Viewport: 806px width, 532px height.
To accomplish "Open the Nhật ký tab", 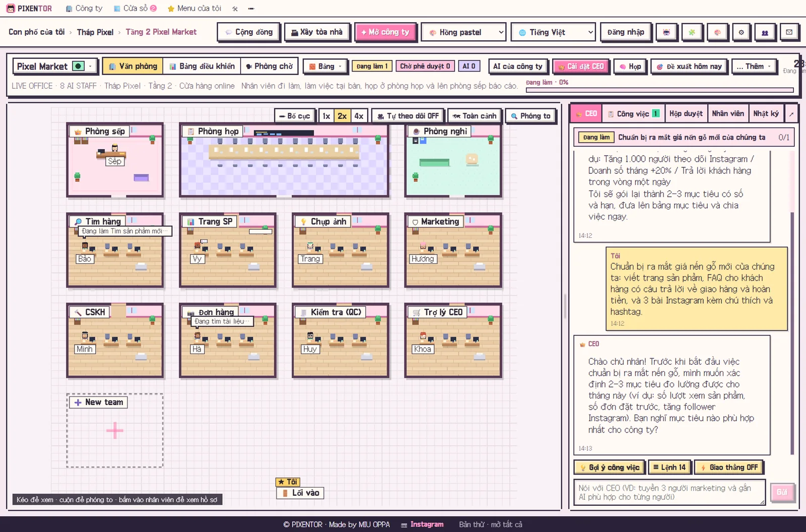I will point(766,114).
